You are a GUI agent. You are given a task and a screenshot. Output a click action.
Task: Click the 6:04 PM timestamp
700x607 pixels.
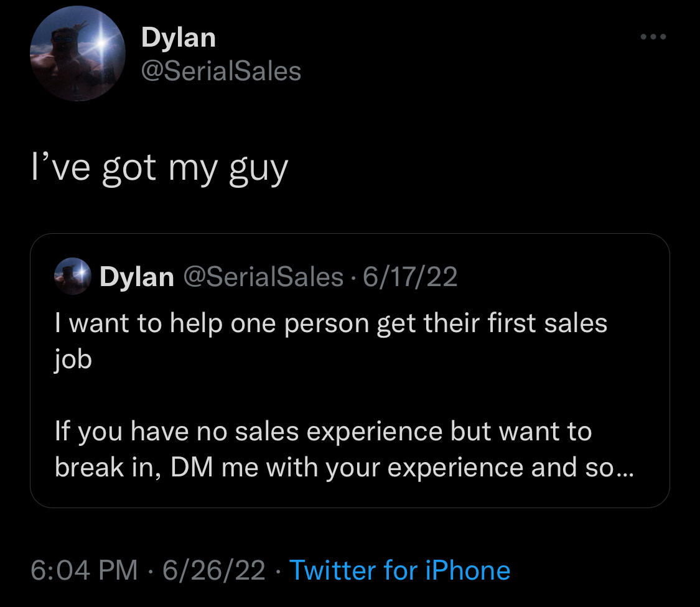pyautogui.click(x=84, y=570)
